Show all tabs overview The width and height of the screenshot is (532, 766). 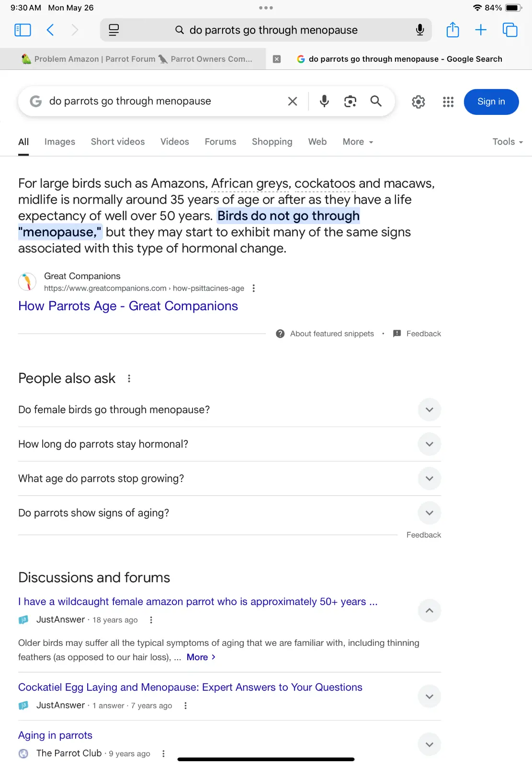[x=509, y=30]
